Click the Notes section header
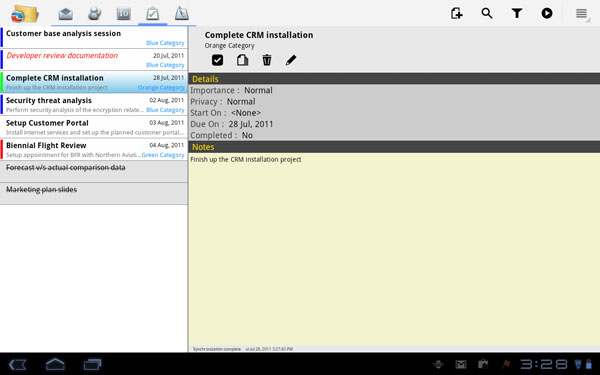 (394, 147)
